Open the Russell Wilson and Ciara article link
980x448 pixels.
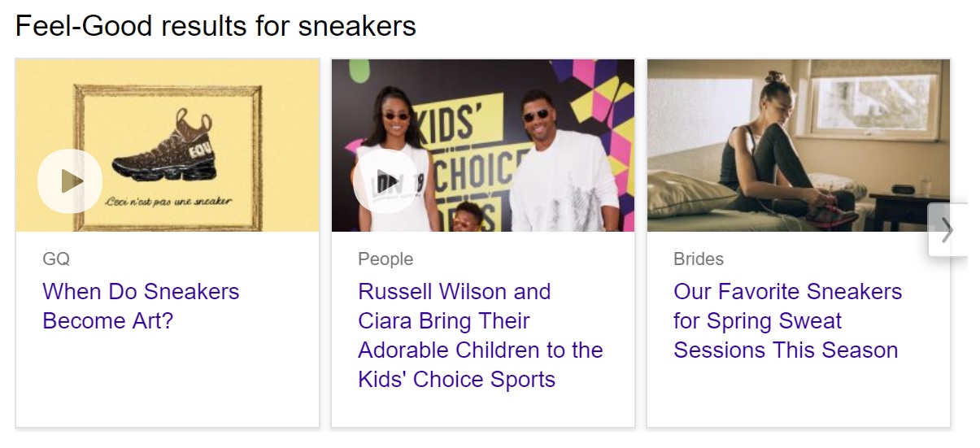tap(481, 335)
